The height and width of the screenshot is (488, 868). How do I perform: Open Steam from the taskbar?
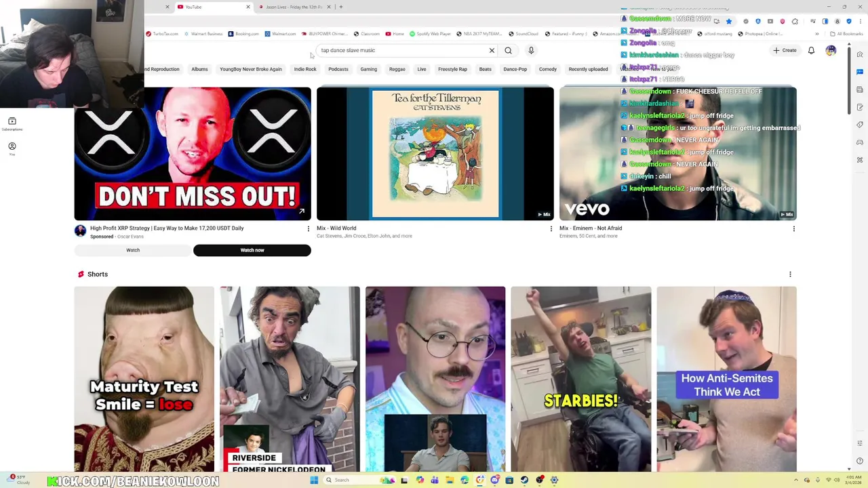524,480
